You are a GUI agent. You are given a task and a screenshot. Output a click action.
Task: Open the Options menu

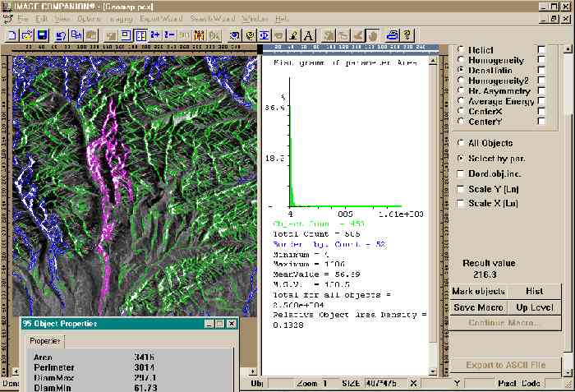(x=89, y=18)
